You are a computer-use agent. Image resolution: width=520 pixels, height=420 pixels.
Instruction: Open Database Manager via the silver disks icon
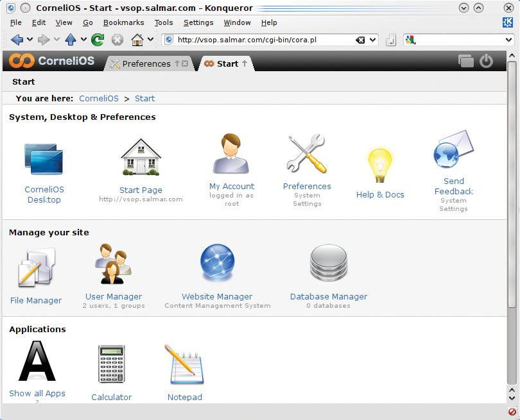[x=329, y=264]
